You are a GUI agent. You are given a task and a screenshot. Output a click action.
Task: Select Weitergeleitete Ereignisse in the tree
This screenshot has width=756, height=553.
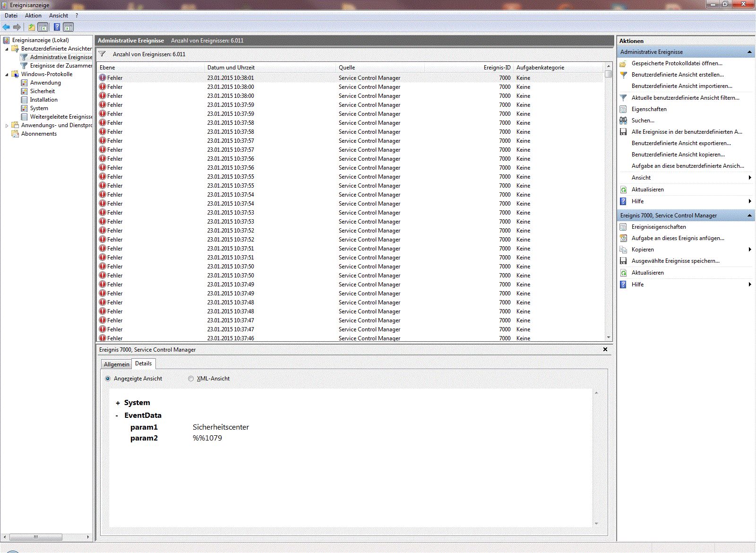pos(61,117)
